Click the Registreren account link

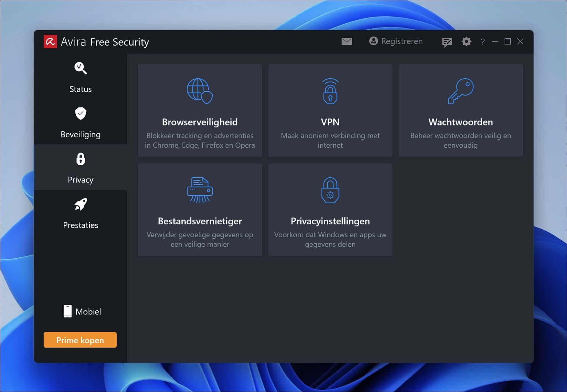[x=396, y=41]
